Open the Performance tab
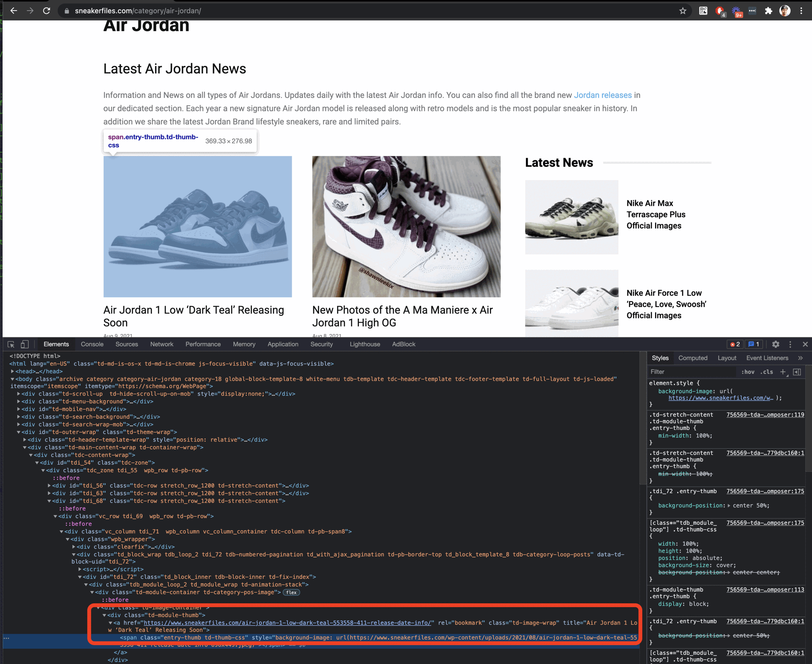The height and width of the screenshot is (664, 812). pyautogui.click(x=203, y=344)
